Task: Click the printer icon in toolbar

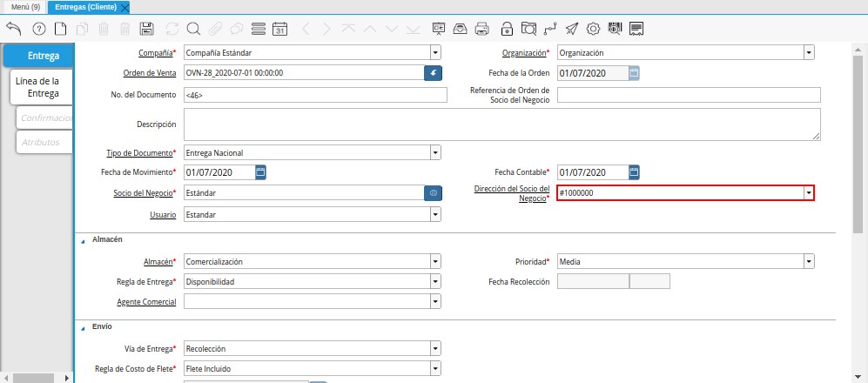Action: click(x=482, y=29)
